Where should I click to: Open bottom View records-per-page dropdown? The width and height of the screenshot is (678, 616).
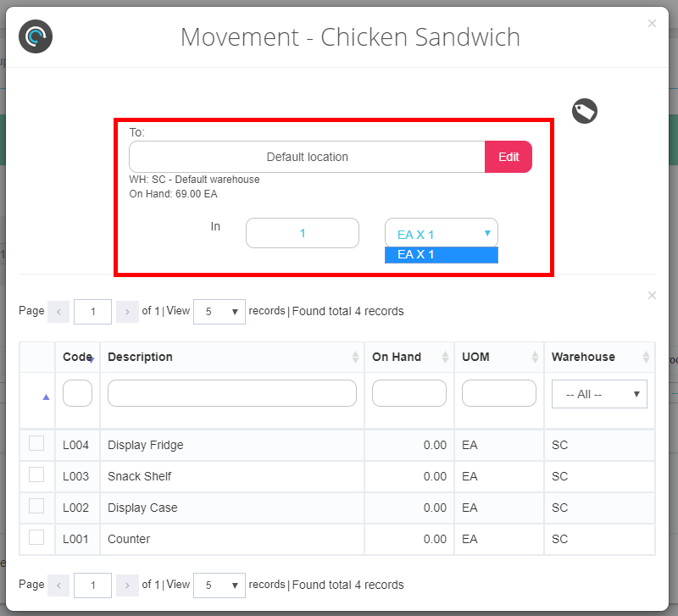(x=220, y=585)
